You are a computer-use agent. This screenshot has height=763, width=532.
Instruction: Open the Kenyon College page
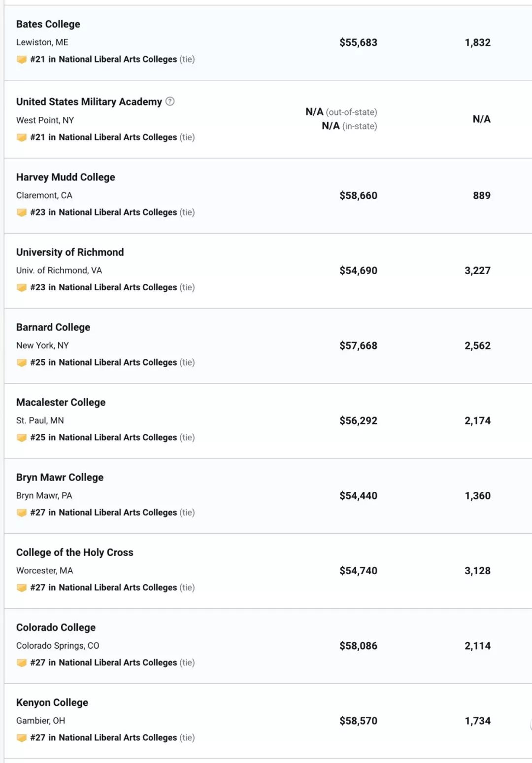[52, 703]
